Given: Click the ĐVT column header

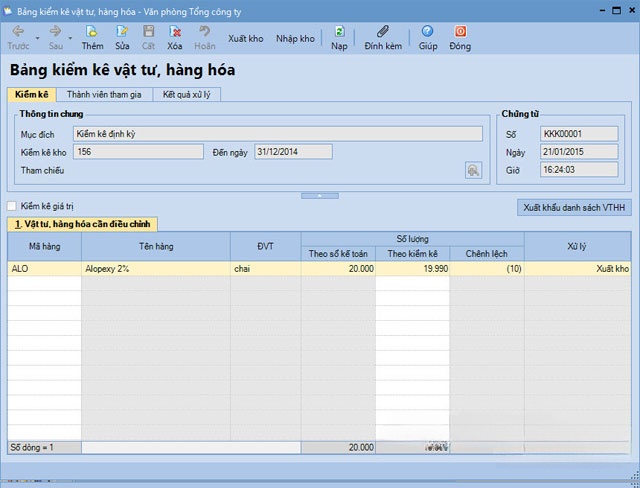Looking at the screenshot, I should [x=265, y=246].
